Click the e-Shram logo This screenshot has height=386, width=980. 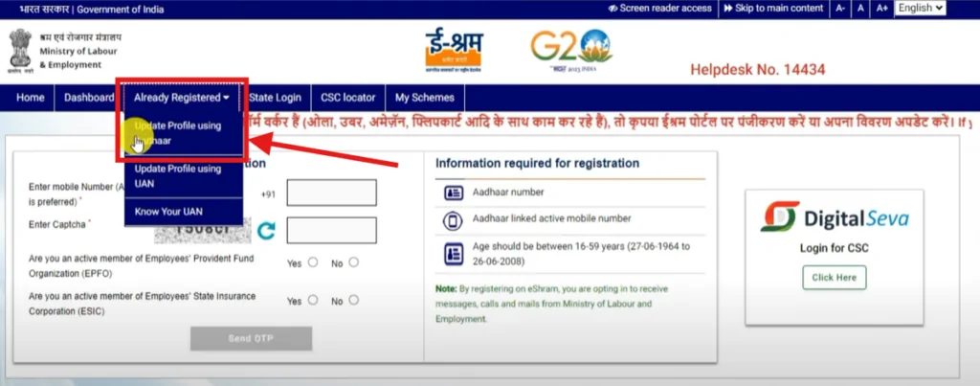(454, 52)
